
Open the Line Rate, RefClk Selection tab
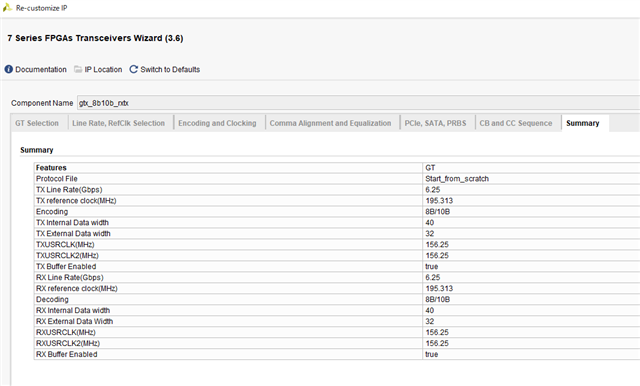pos(118,123)
